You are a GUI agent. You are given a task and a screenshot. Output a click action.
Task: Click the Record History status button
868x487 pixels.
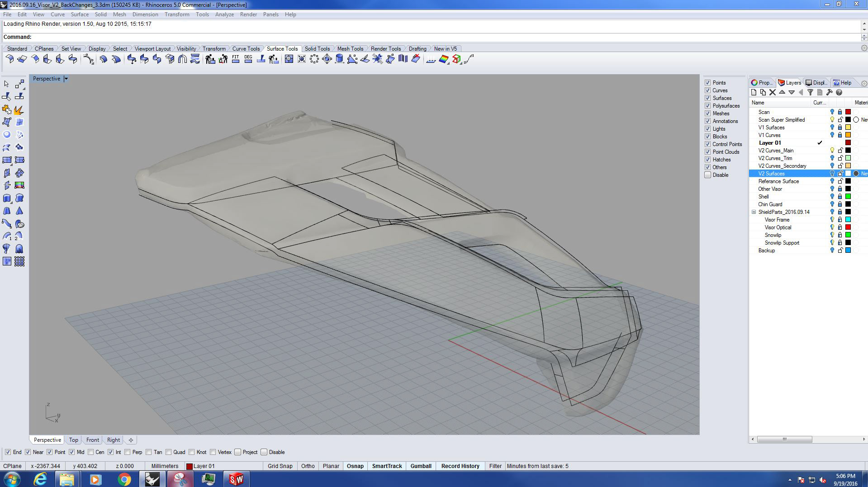[460, 466]
